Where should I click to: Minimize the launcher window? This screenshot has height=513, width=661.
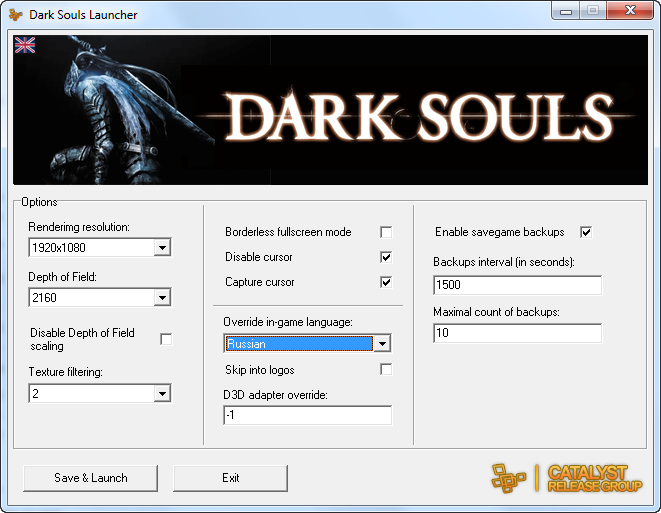click(566, 11)
